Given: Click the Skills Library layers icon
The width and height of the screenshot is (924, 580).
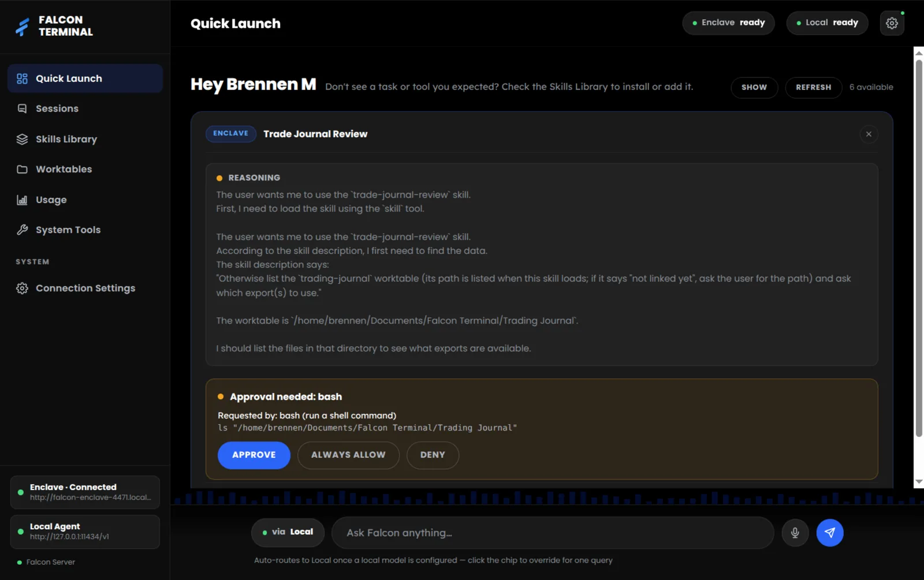Looking at the screenshot, I should tap(22, 139).
